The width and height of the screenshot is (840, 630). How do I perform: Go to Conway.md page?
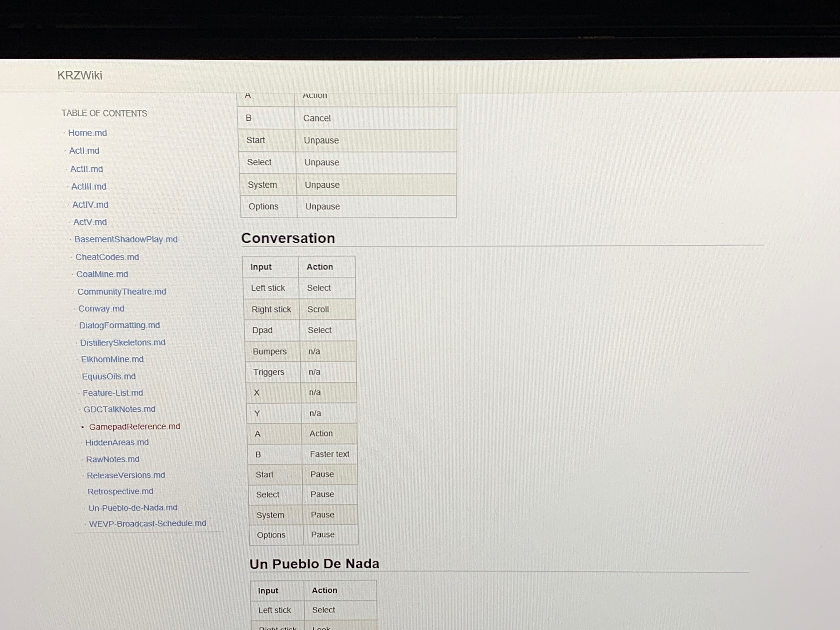(x=101, y=309)
